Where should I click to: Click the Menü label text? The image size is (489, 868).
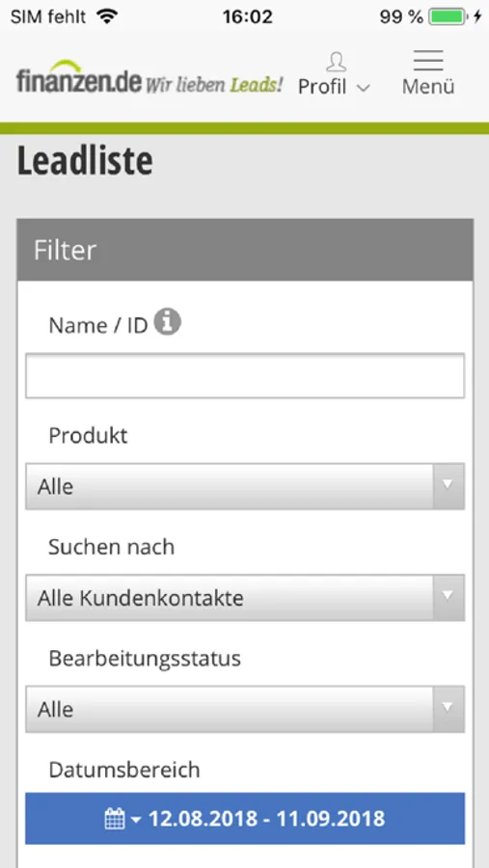428,87
